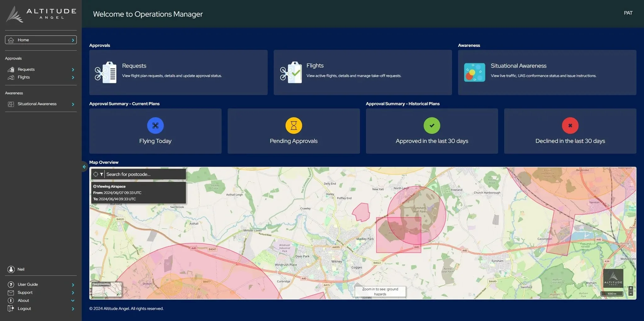The height and width of the screenshot is (321, 644).
Task: Open the Requests approvals card
Action: (x=178, y=72)
